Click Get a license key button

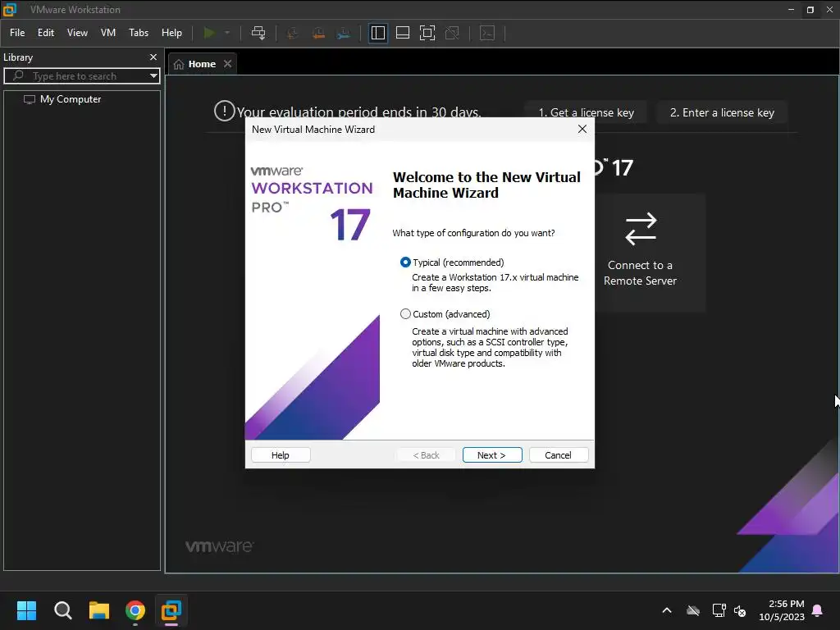click(586, 112)
